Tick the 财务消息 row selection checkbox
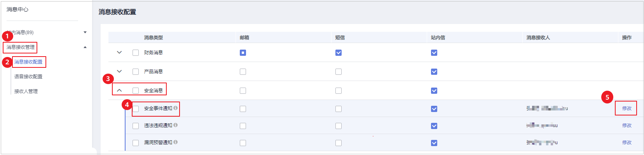The image size is (644, 155). pyautogui.click(x=136, y=53)
